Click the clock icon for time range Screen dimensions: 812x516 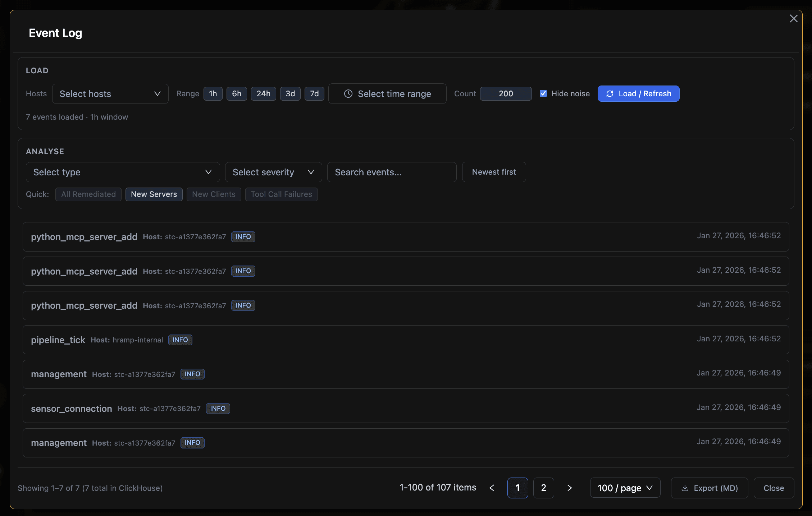[x=348, y=94]
